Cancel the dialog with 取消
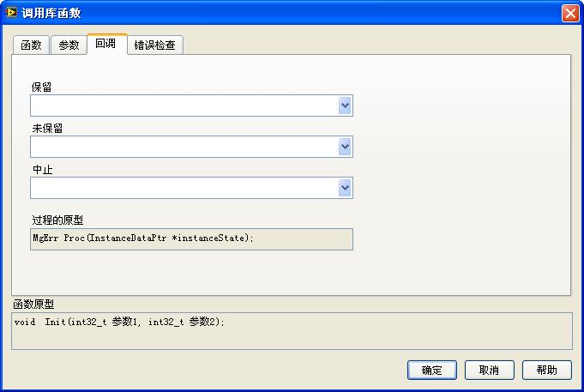The height and width of the screenshot is (392, 584). [490, 370]
